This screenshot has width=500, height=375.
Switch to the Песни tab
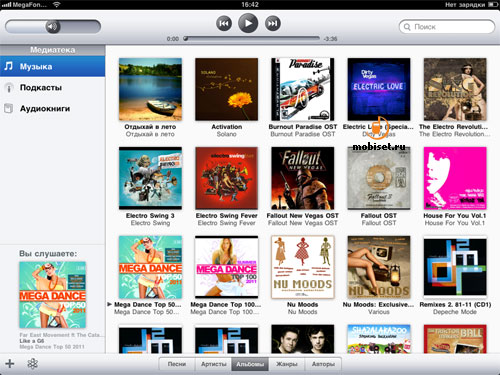pos(177,364)
